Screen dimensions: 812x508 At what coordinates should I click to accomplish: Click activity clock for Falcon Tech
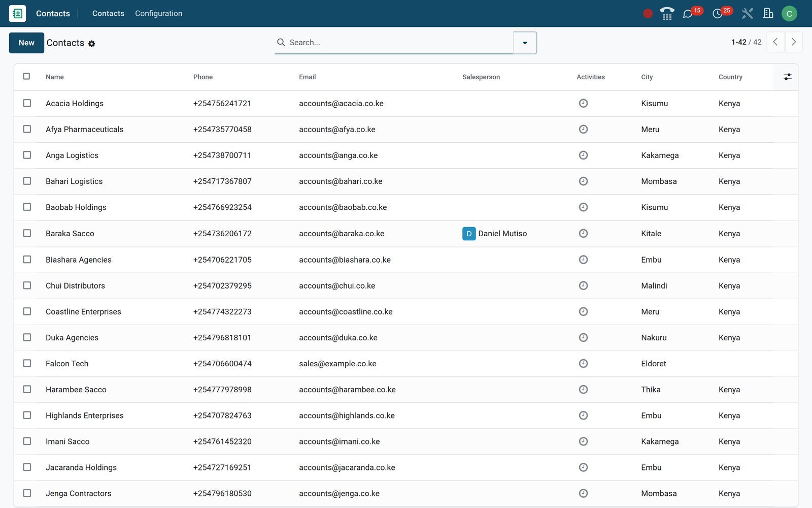point(583,363)
